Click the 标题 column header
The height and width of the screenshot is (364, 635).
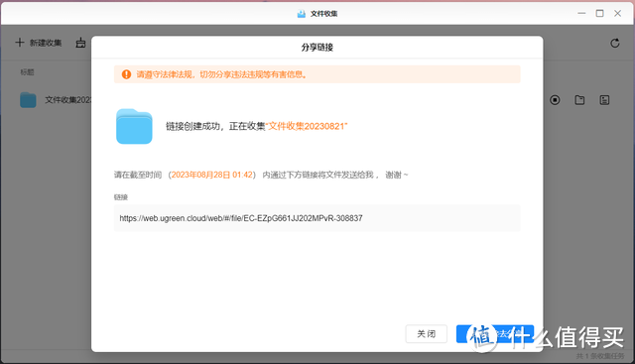pos(27,72)
